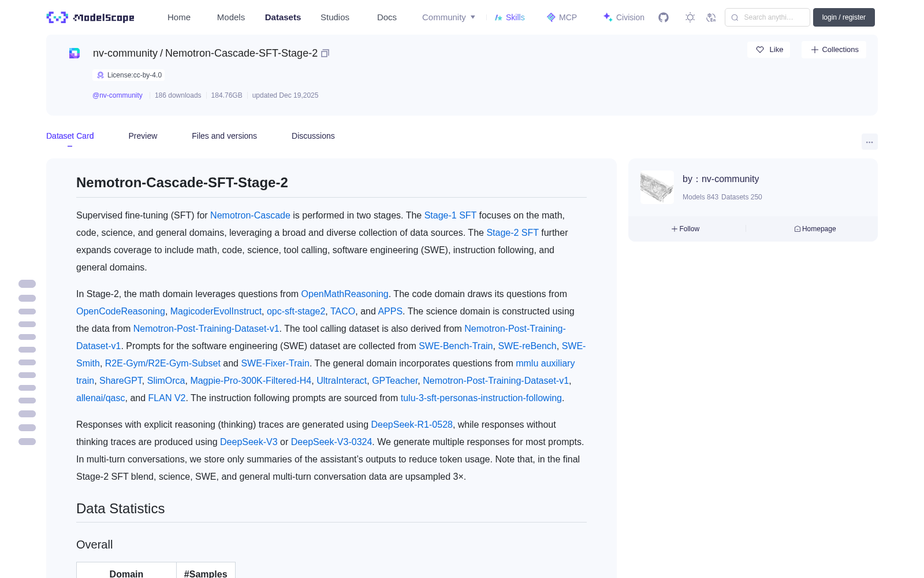The width and height of the screenshot is (924, 578).
Task: Open the Stage-1 SFT link
Action: click(x=450, y=215)
